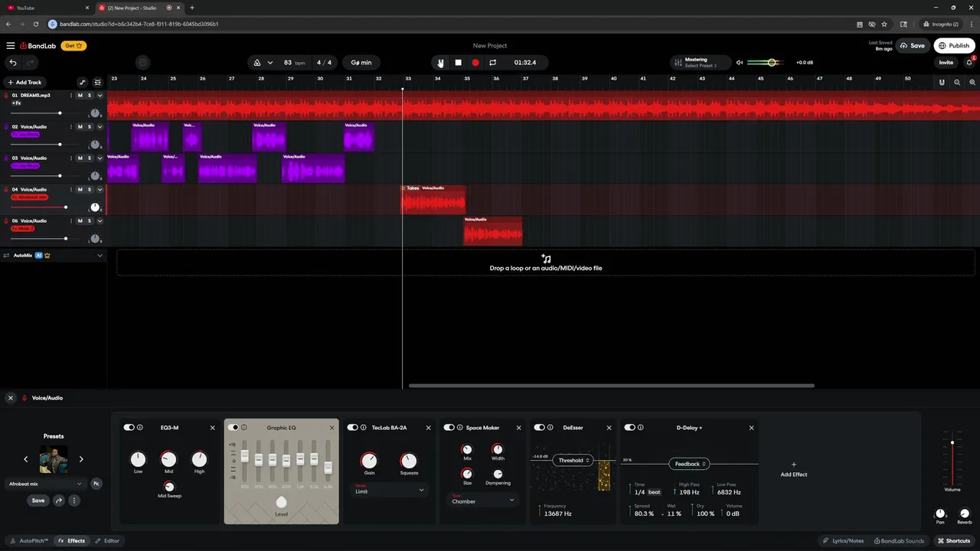Open the tempo mode dropdown beside metronome

coord(270,63)
